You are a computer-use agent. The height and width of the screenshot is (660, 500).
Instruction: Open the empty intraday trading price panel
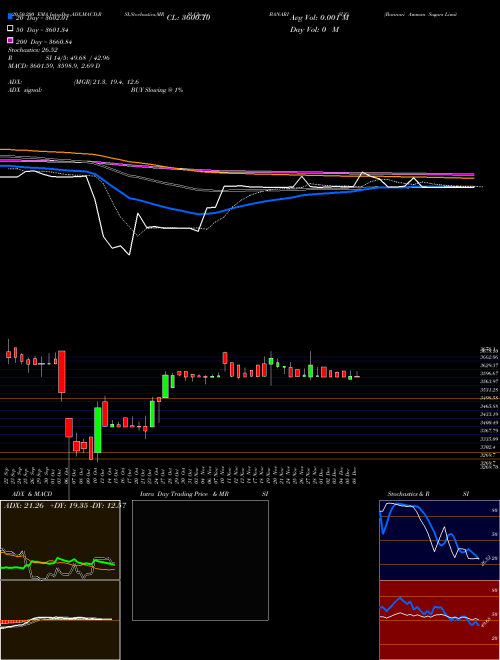pos(200,560)
